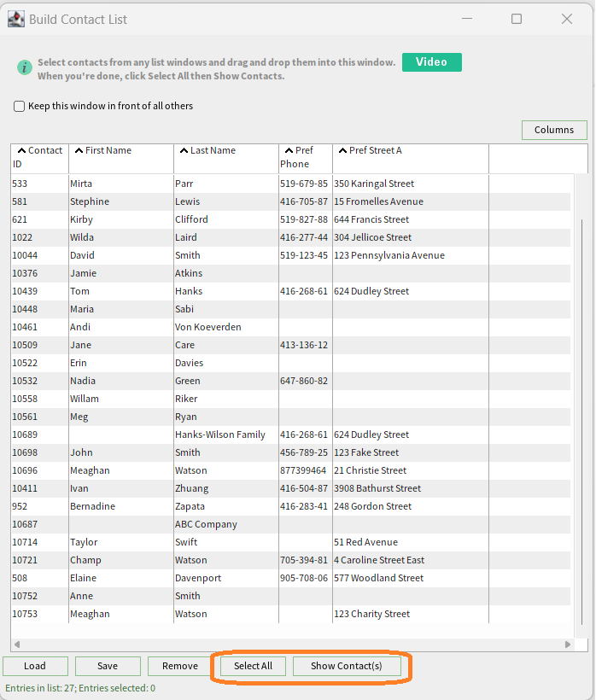Enable Keep this window in front checkbox
Viewport: 596px width, 700px height.
click(x=19, y=106)
